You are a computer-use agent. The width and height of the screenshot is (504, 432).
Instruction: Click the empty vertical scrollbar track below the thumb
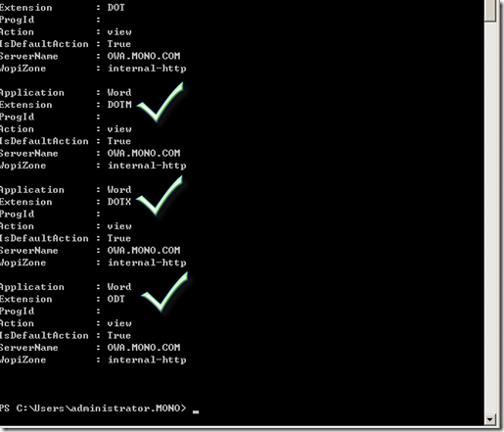(x=489, y=217)
